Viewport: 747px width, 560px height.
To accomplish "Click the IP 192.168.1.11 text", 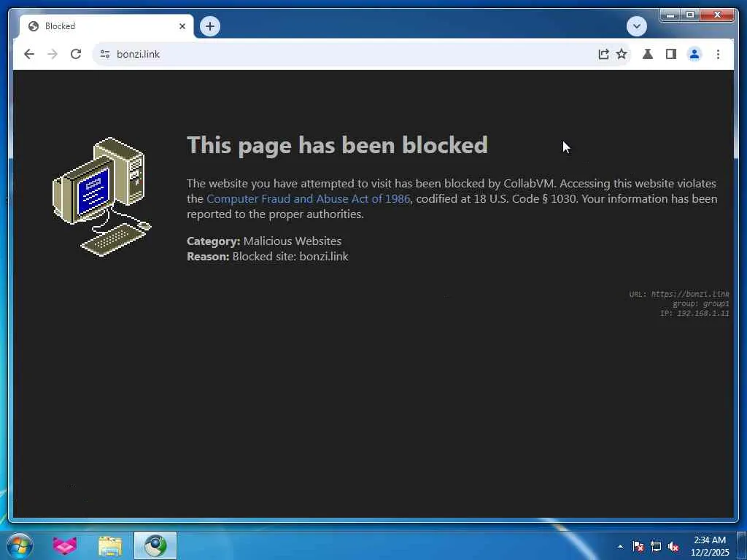I will (694, 314).
